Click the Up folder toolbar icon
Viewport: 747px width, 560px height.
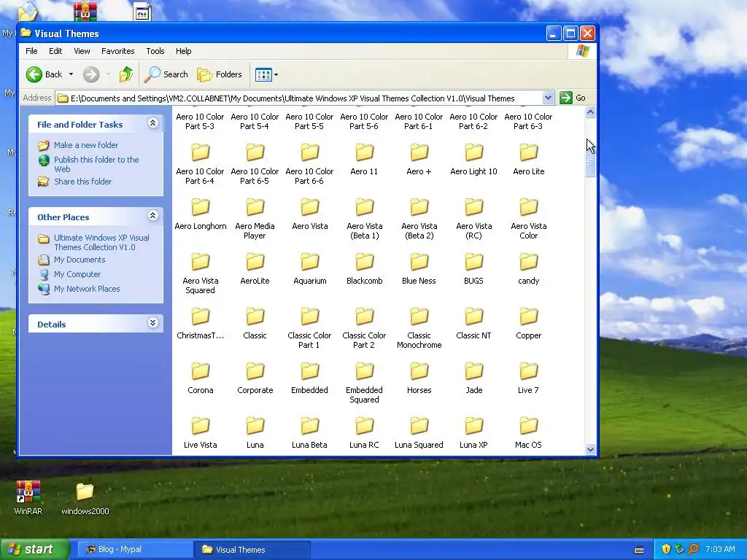tap(125, 74)
